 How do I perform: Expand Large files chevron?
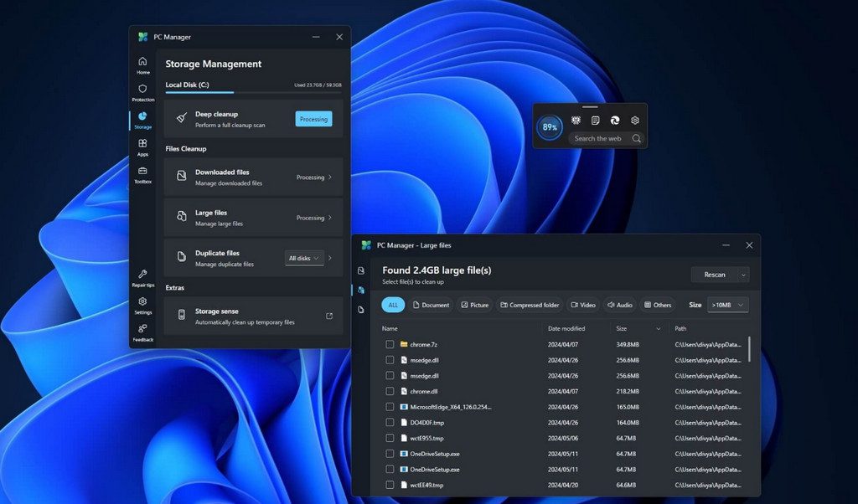coord(330,218)
